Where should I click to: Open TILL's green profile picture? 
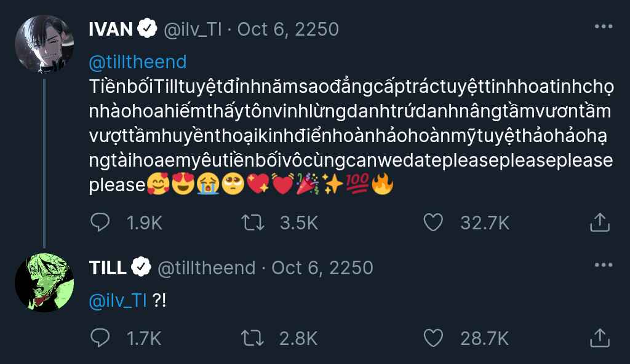click(x=44, y=282)
